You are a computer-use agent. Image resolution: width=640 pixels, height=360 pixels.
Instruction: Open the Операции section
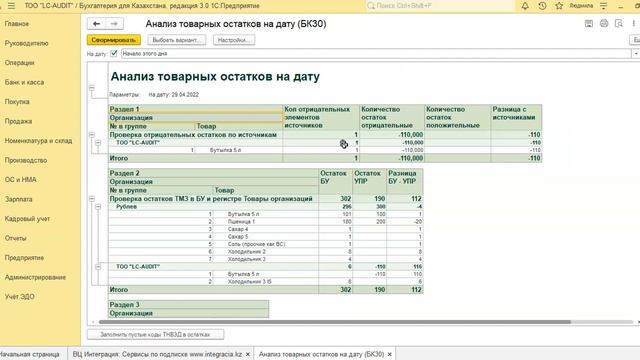click(20, 63)
